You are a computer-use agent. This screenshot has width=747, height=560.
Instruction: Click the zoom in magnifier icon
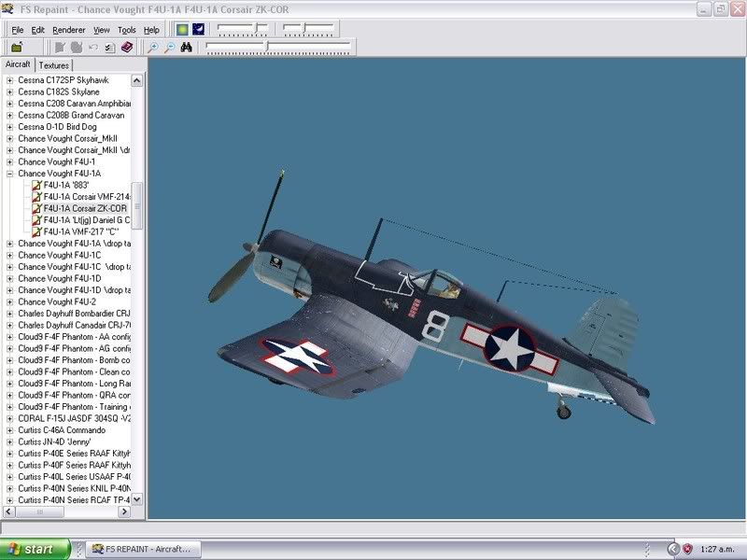pyautogui.click(x=153, y=47)
